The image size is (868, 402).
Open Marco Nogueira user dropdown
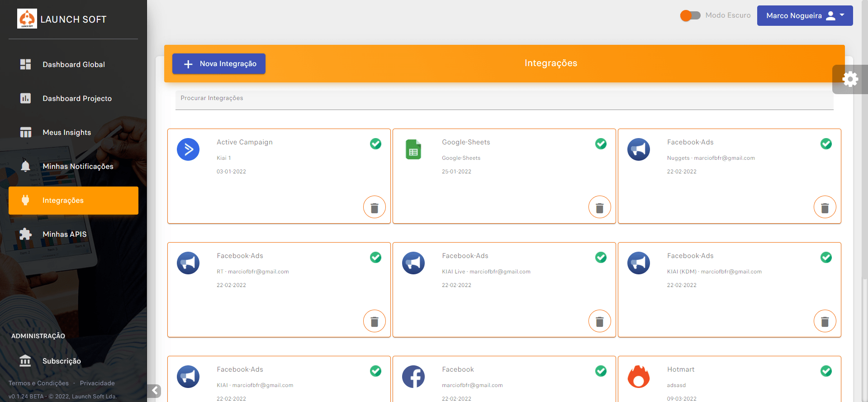pos(805,15)
